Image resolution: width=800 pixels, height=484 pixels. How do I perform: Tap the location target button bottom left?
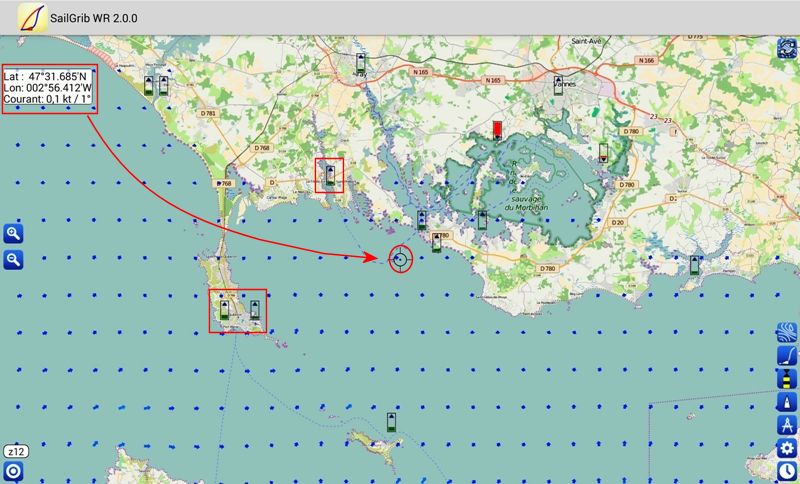[13, 472]
